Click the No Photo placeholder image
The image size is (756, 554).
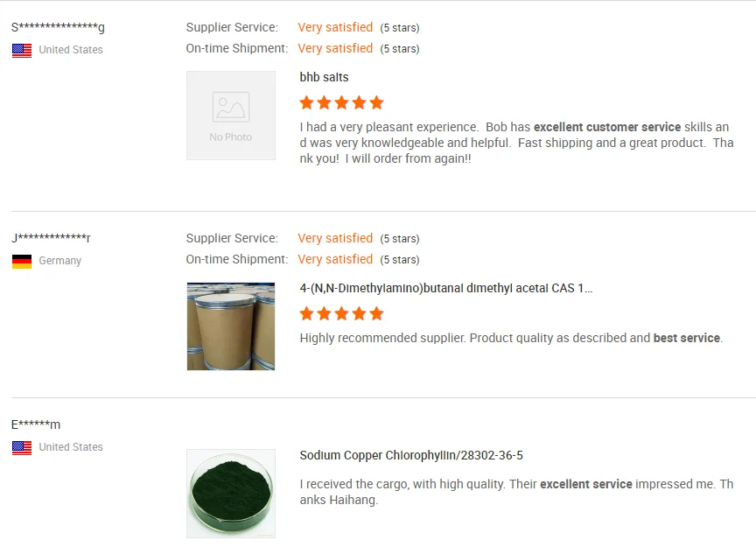point(231,116)
